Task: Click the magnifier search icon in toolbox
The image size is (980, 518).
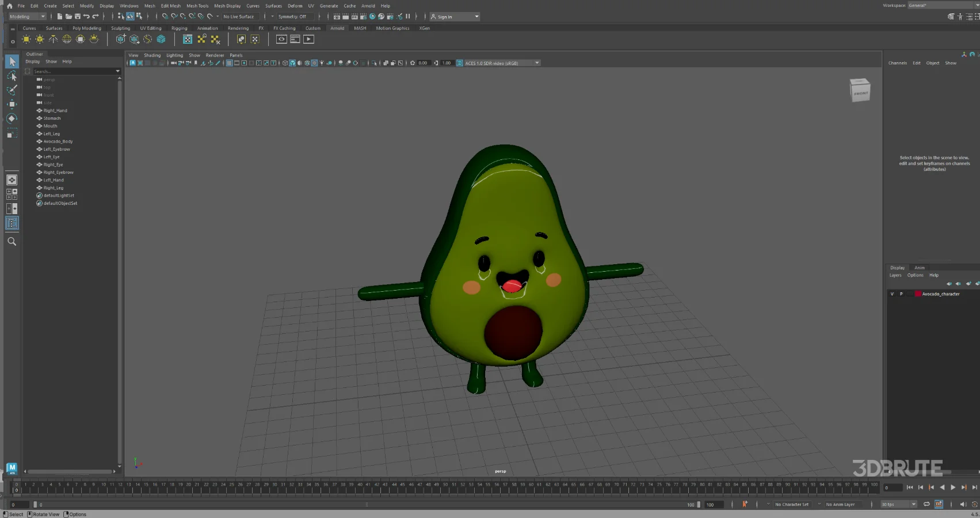Action: click(12, 242)
